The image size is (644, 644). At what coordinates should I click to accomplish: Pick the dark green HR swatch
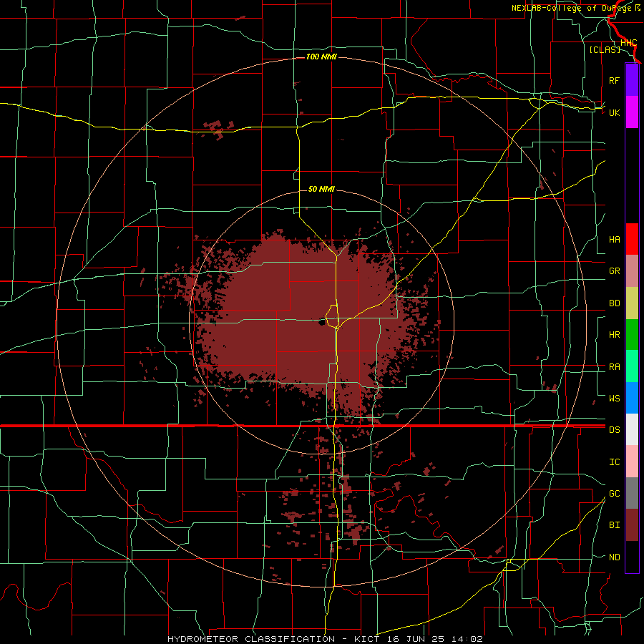pyautogui.click(x=632, y=335)
